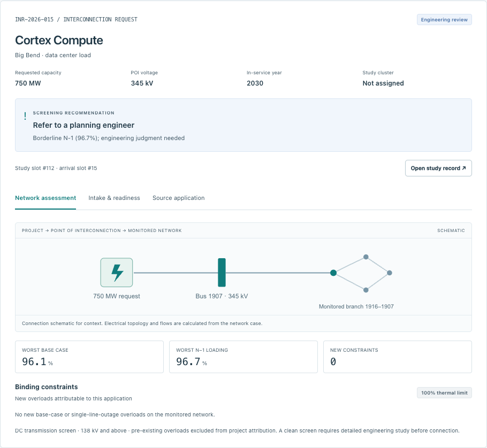Click 'No new base-case or single-line-outage overloads' text
Viewport: 487px width, 448px height.
point(115,415)
